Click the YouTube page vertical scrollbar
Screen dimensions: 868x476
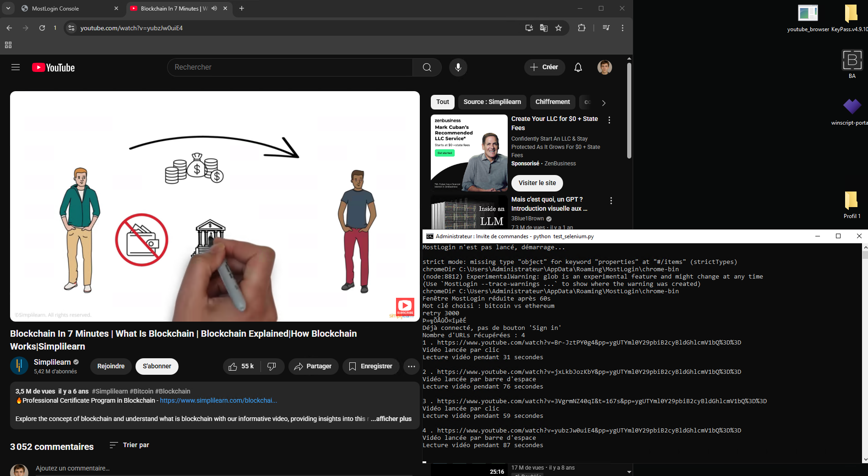tap(629, 110)
